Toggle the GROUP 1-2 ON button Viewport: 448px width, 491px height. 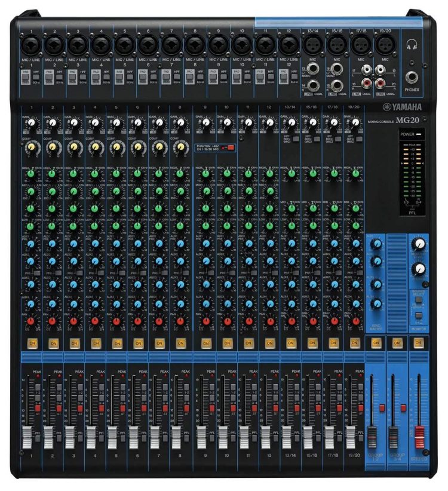[x=376, y=343]
